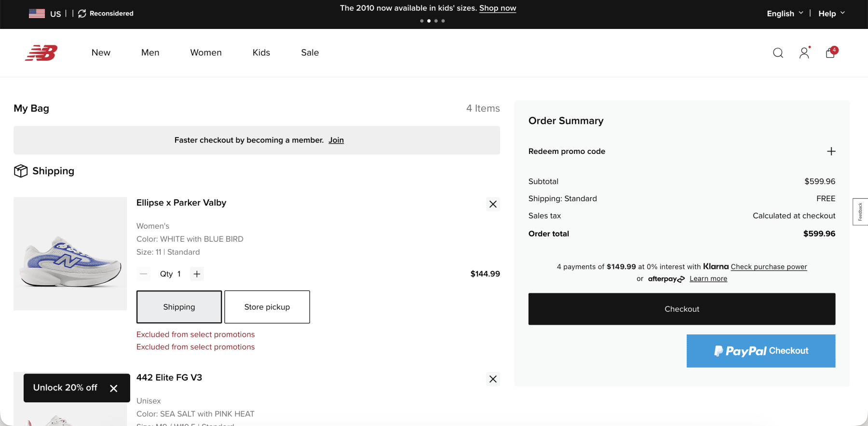Click Klarna Check purchase power link
868x426 pixels.
[x=769, y=267]
